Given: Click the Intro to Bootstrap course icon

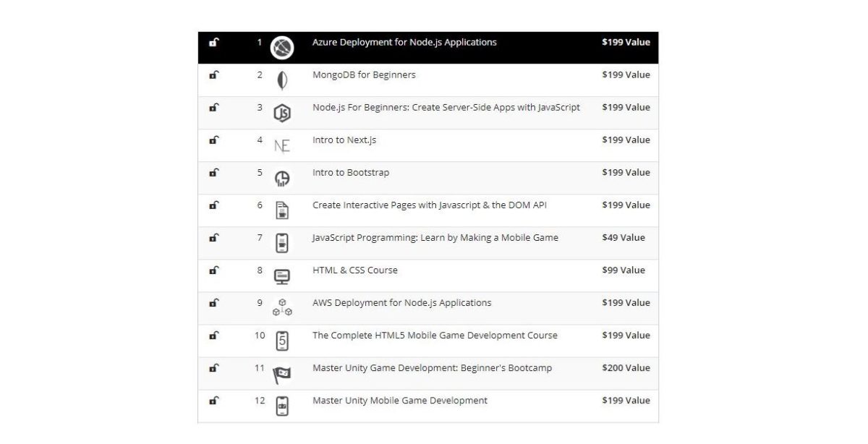Looking at the screenshot, I should (x=282, y=179).
